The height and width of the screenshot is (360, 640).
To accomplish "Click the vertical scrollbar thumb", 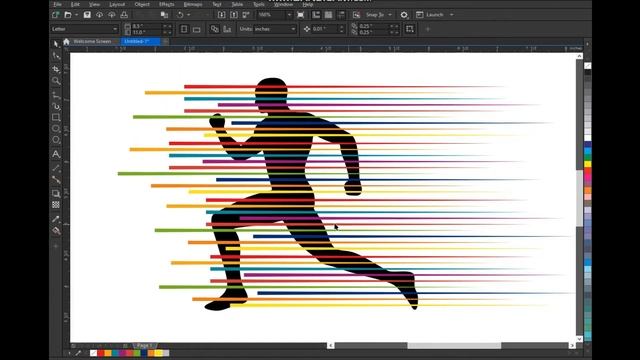I will (580, 198).
